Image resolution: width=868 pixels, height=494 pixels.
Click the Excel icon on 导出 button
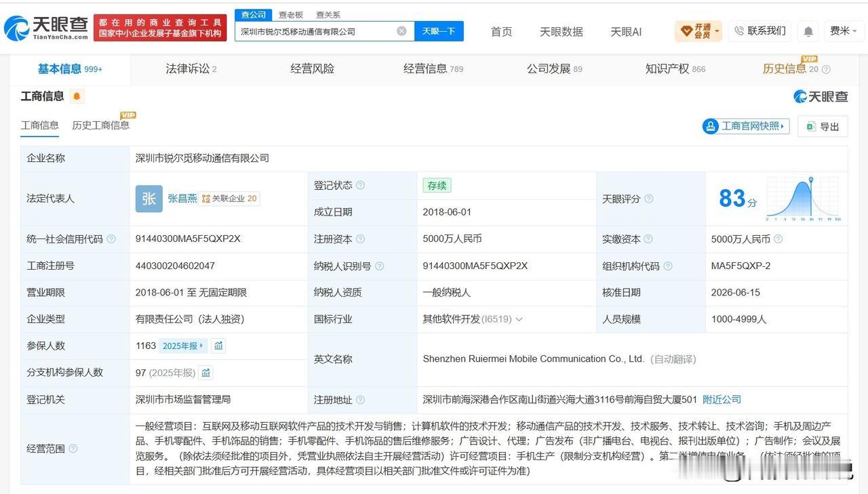tap(811, 126)
